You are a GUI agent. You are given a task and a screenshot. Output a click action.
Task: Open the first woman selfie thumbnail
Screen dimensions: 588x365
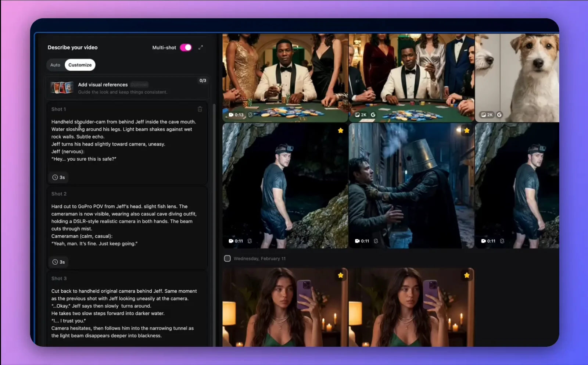tap(285, 307)
